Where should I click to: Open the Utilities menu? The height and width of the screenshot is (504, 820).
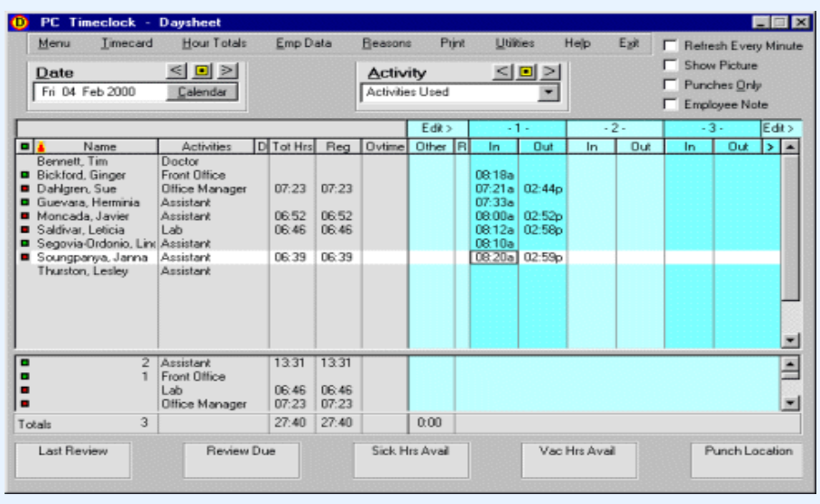pyautogui.click(x=514, y=43)
